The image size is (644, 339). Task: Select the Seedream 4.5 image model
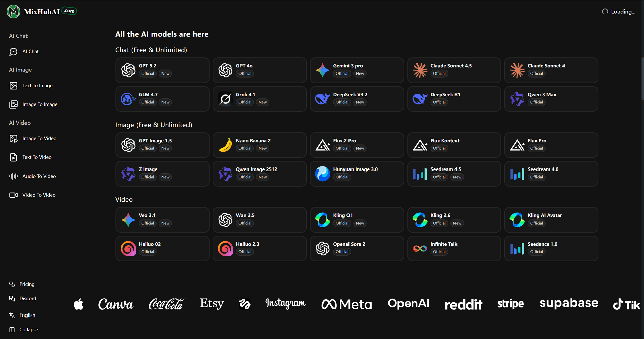click(454, 174)
